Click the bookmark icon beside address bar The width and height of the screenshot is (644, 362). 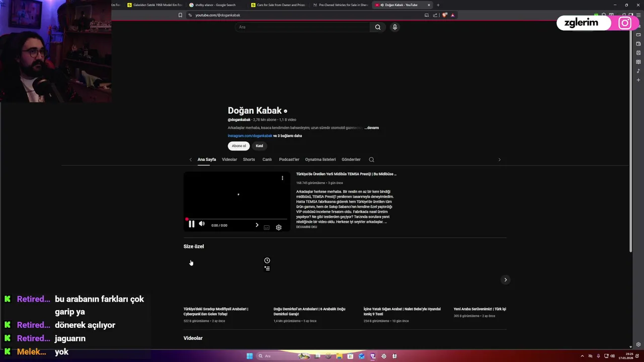point(180,15)
